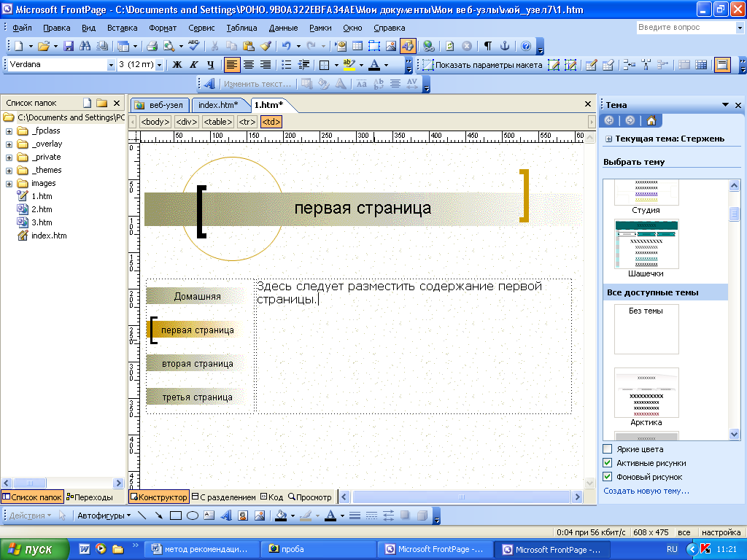Open the Переходы navigation view
This screenshot has width=747, height=560.
coord(90,497)
